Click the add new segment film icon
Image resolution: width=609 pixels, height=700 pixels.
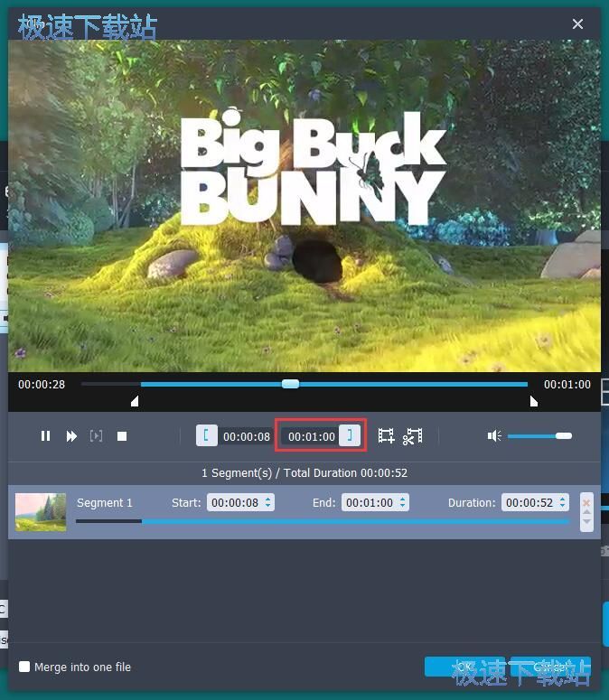tap(386, 435)
